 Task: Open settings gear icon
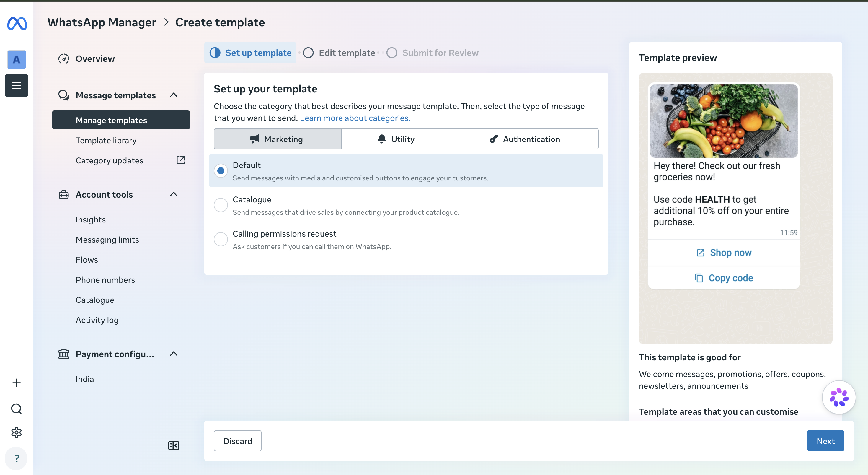17,432
